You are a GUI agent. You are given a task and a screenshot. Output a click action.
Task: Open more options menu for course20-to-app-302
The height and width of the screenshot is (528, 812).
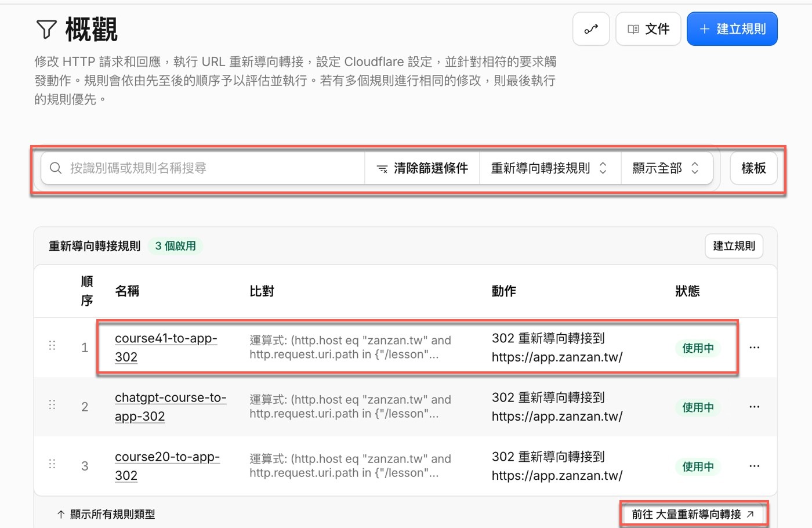point(754,466)
